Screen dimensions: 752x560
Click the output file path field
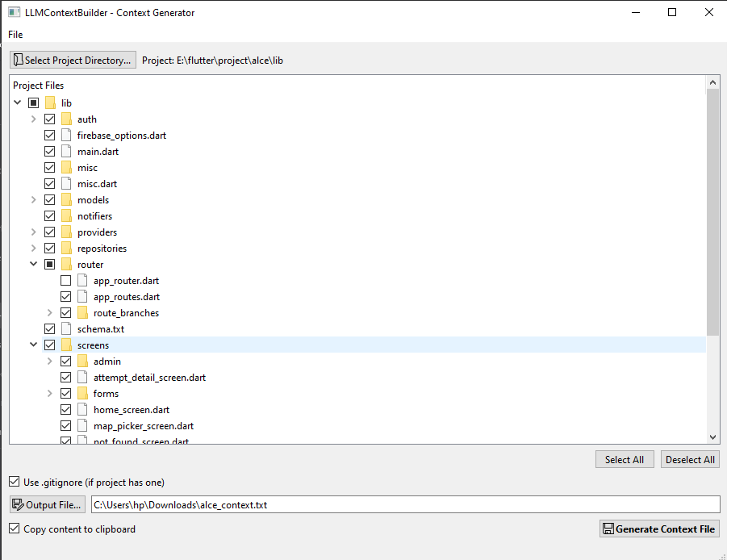pyautogui.click(x=405, y=504)
